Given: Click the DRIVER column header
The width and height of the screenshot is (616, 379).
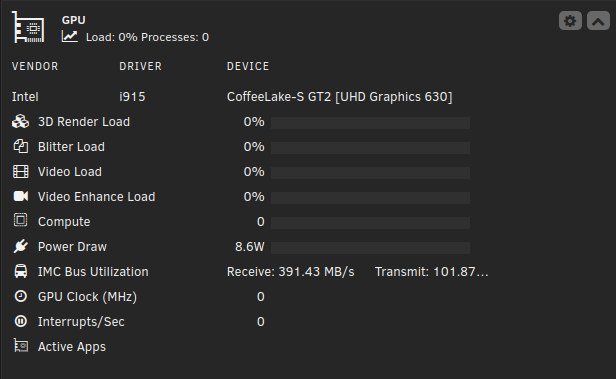Looking at the screenshot, I should point(140,66).
